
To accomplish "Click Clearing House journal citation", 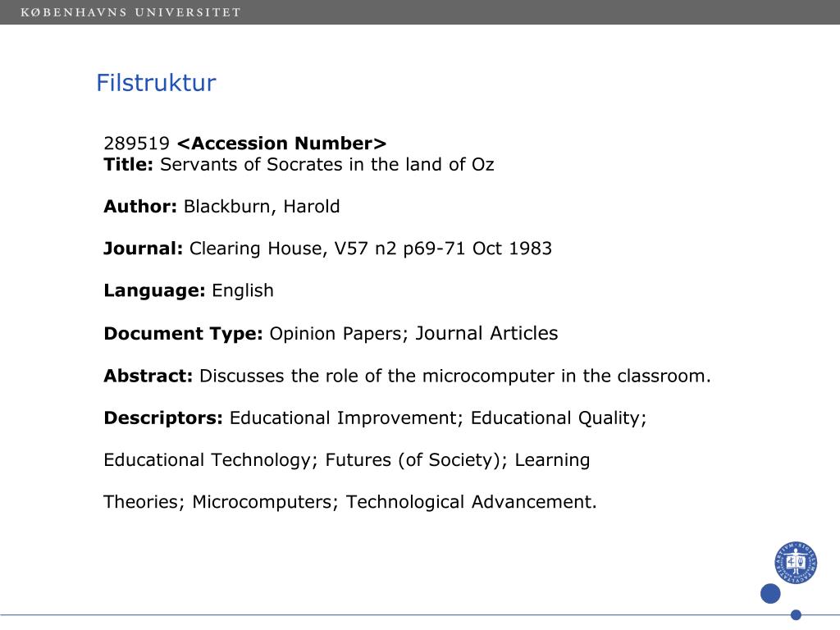I will tap(371, 249).
